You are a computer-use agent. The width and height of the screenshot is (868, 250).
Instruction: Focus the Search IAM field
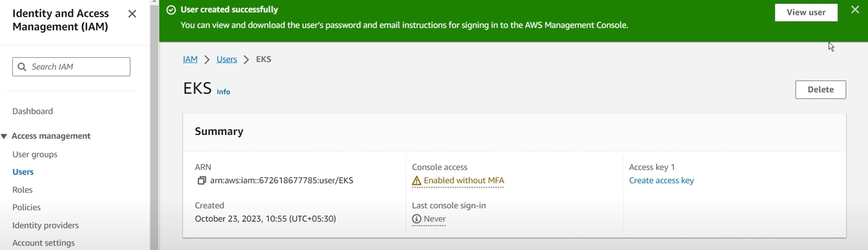[71, 67]
